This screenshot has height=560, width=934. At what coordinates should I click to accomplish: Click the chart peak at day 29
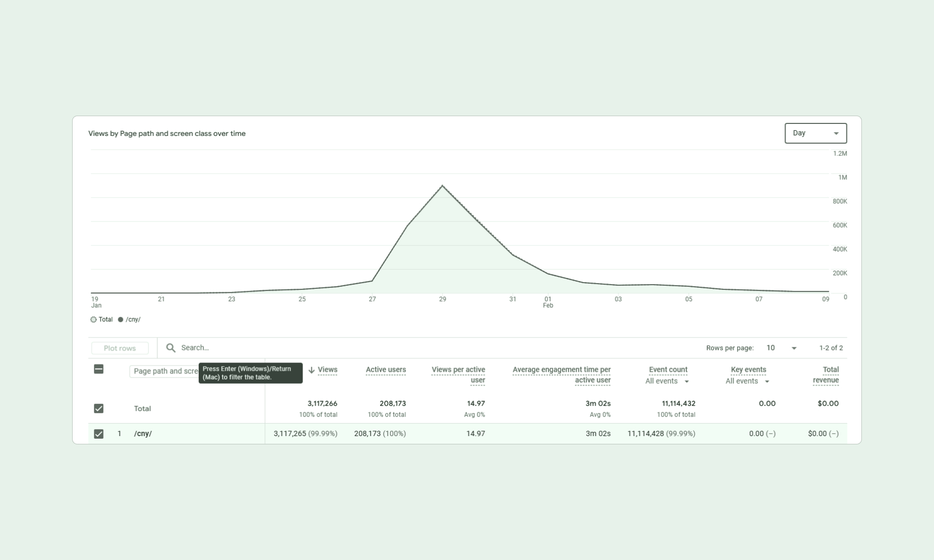coord(442,186)
